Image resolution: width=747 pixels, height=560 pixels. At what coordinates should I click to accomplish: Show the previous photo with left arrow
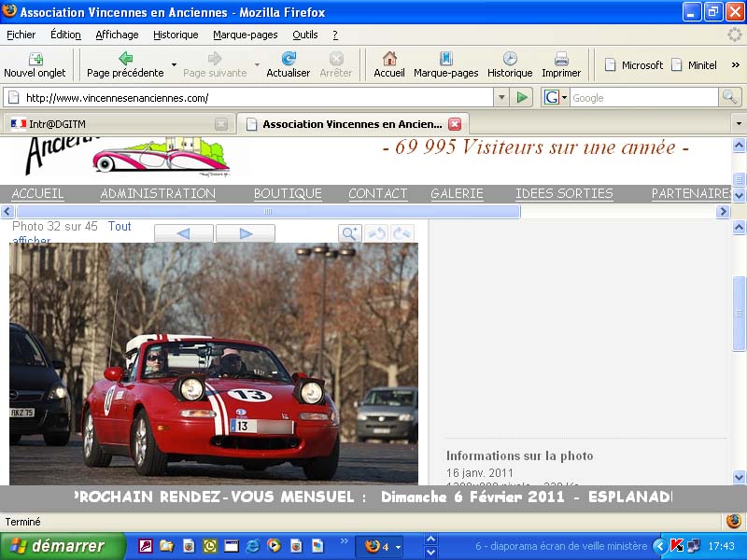coord(183,233)
